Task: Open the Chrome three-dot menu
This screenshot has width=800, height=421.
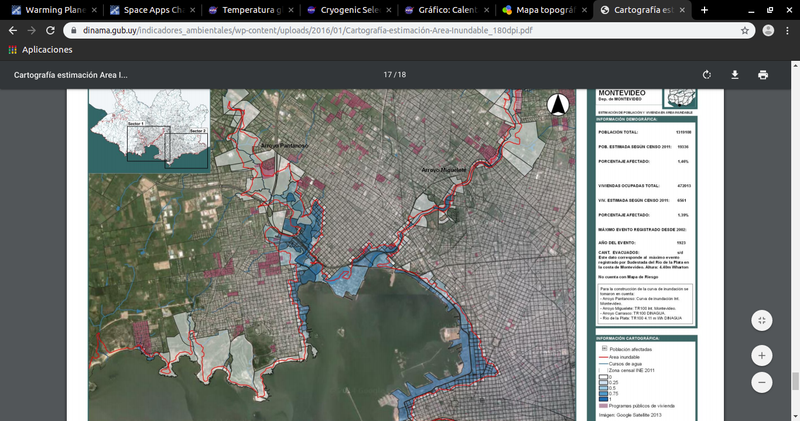Action: coord(789,31)
